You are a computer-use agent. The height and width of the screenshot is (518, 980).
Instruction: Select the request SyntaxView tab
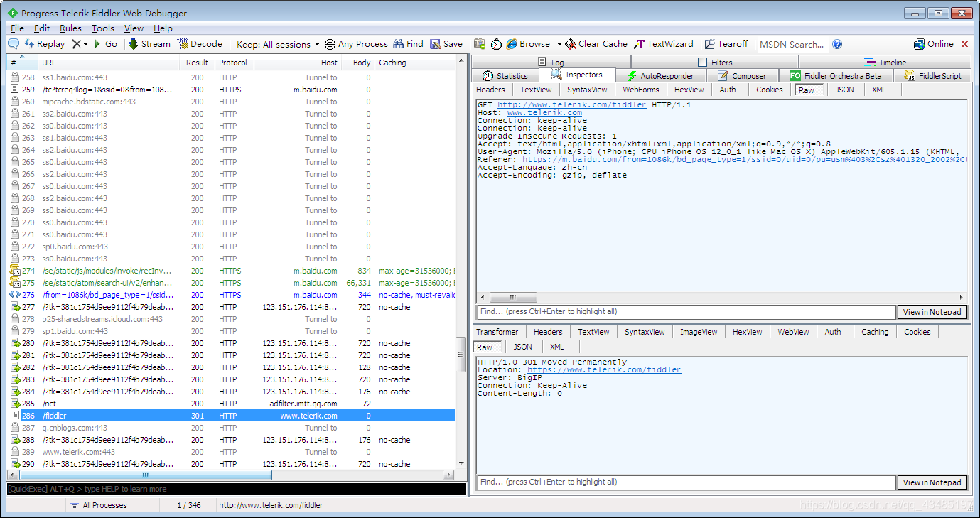click(587, 90)
